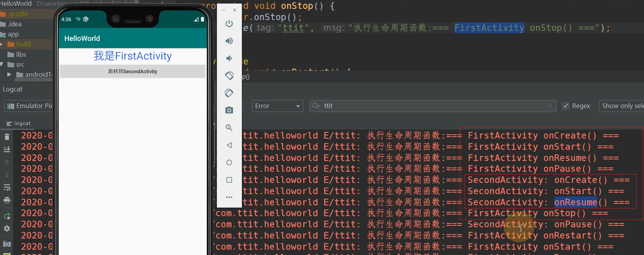Select the logcat tab

[x=19, y=123]
